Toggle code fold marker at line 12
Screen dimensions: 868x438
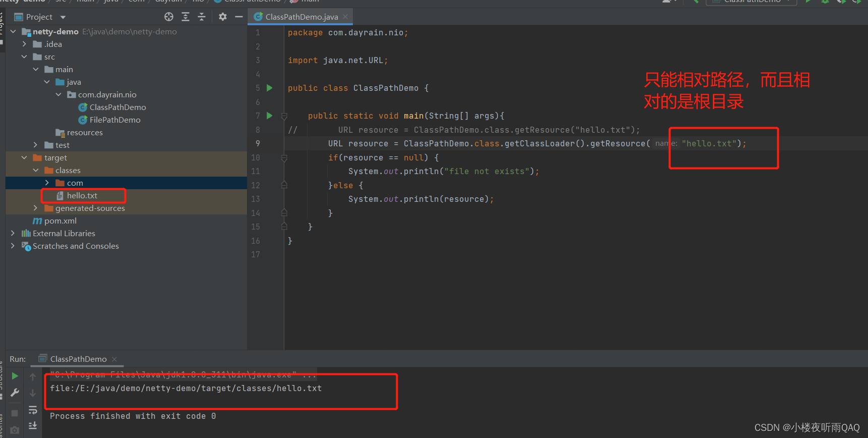click(x=284, y=185)
